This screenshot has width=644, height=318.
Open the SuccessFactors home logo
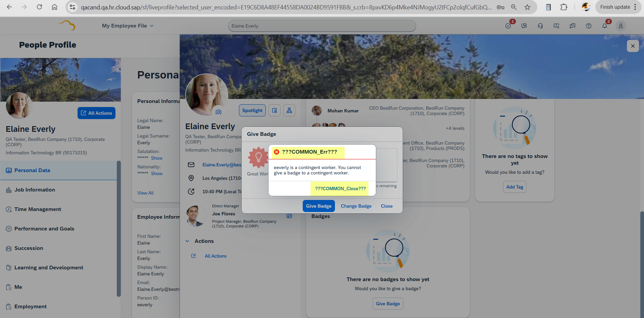pos(66,25)
